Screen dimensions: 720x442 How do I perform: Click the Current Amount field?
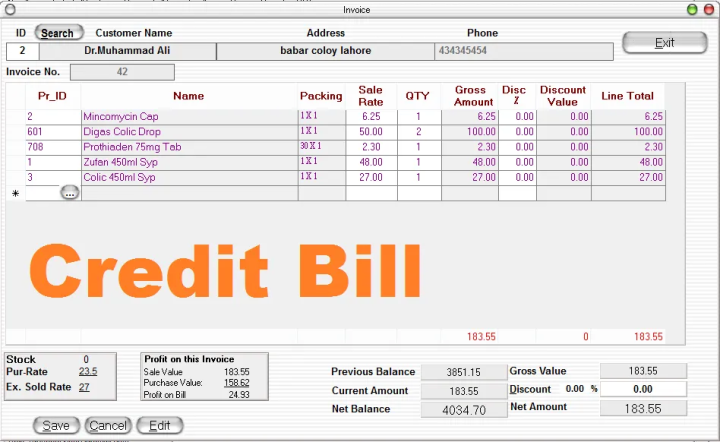pos(464,391)
